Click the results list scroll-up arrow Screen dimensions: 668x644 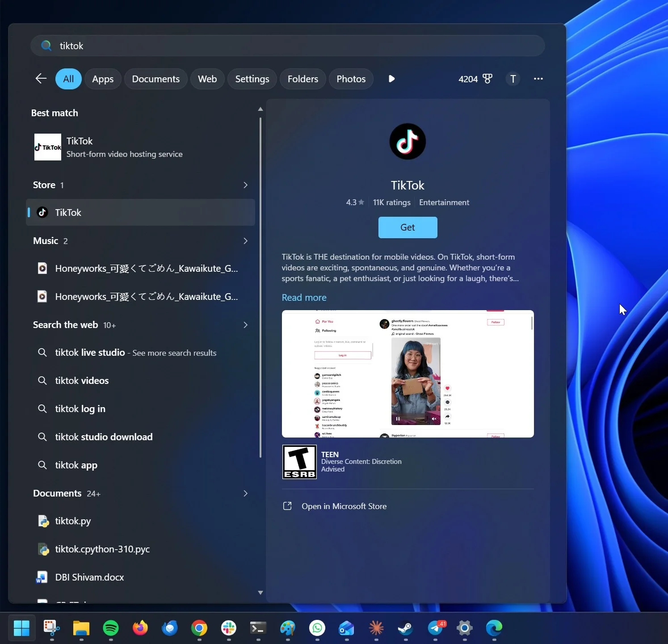260,109
